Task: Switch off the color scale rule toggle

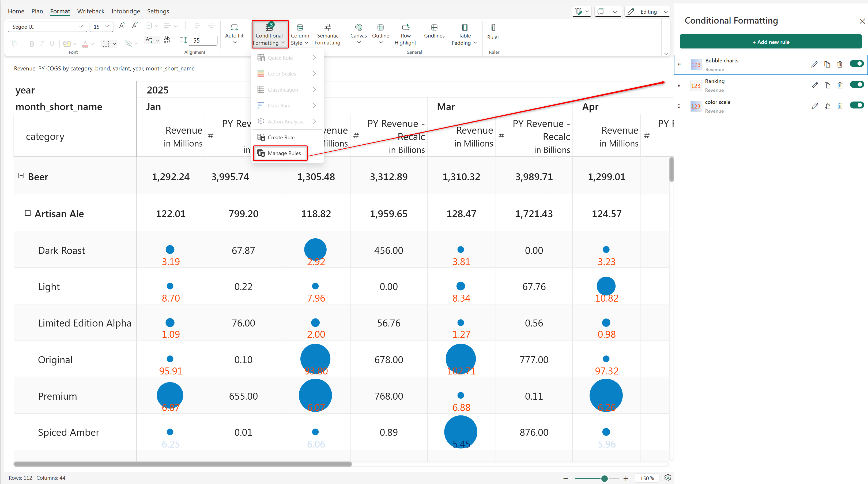Action: click(856, 105)
